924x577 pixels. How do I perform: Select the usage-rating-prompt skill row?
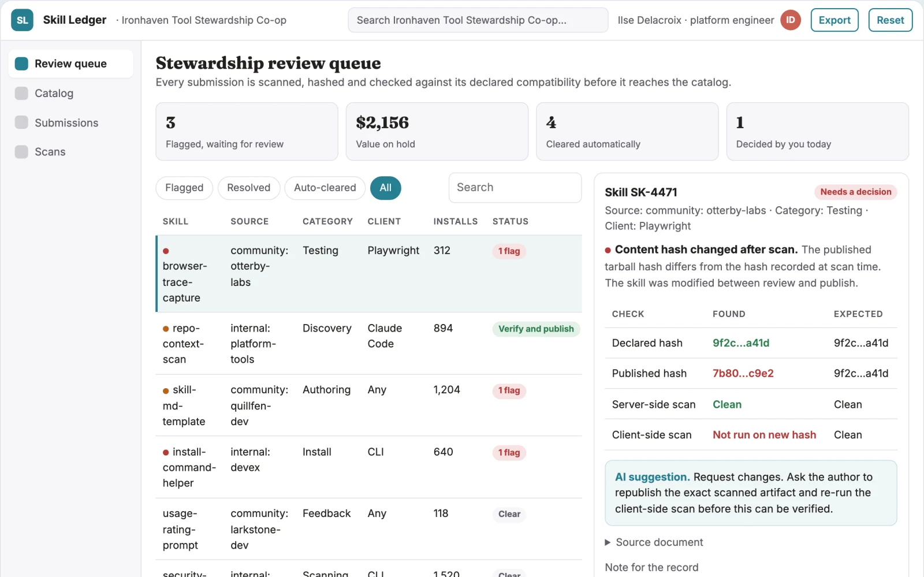click(x=368, y=529)
